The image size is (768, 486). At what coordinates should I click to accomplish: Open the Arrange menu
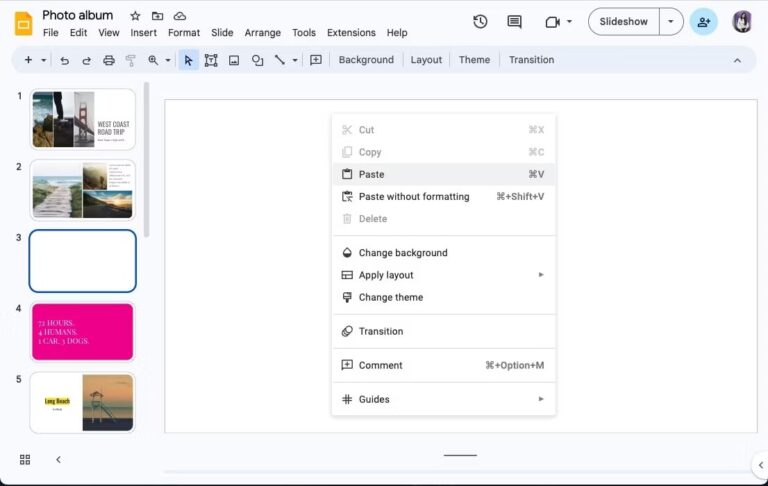pyautogui.click(x=262, y=33)
